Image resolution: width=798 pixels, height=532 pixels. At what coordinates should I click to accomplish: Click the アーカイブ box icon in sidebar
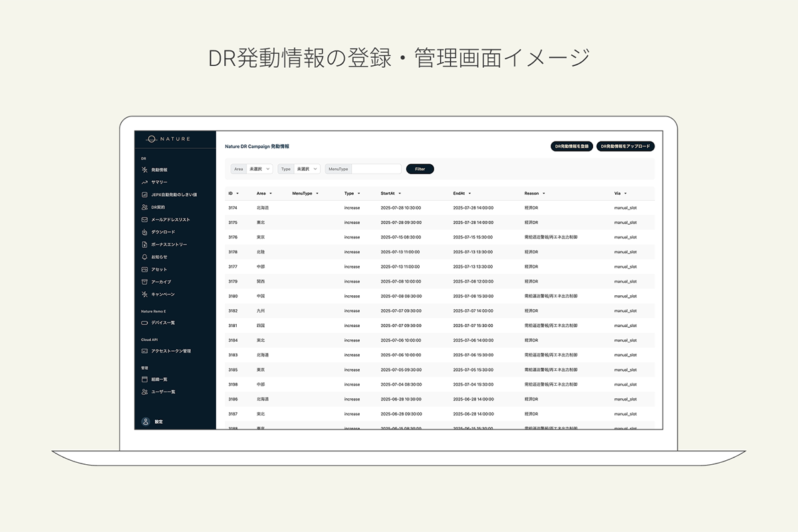click(145, 281)
